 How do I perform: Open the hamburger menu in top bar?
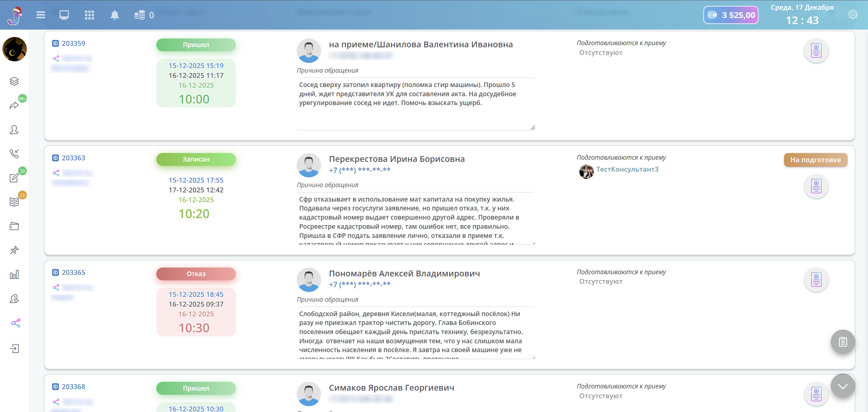tap(41, 15)
